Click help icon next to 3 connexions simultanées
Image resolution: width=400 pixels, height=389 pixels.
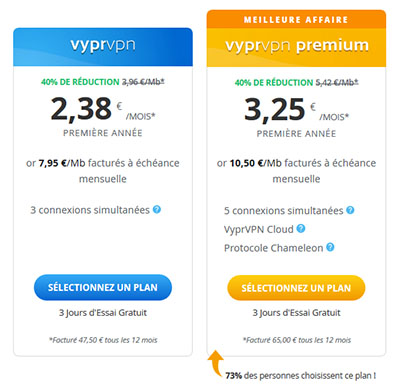[157, 209]
